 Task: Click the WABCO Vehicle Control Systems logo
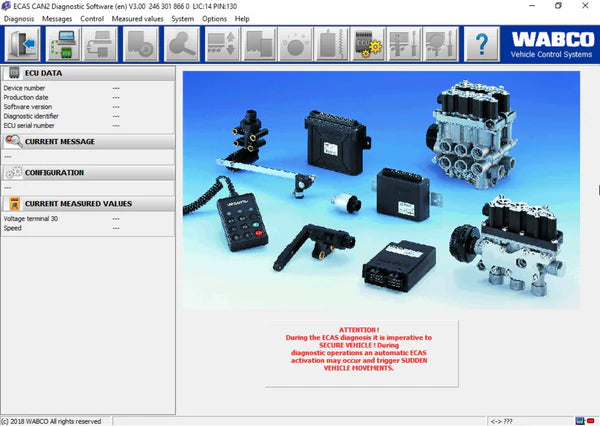click(x=551, y=44)
